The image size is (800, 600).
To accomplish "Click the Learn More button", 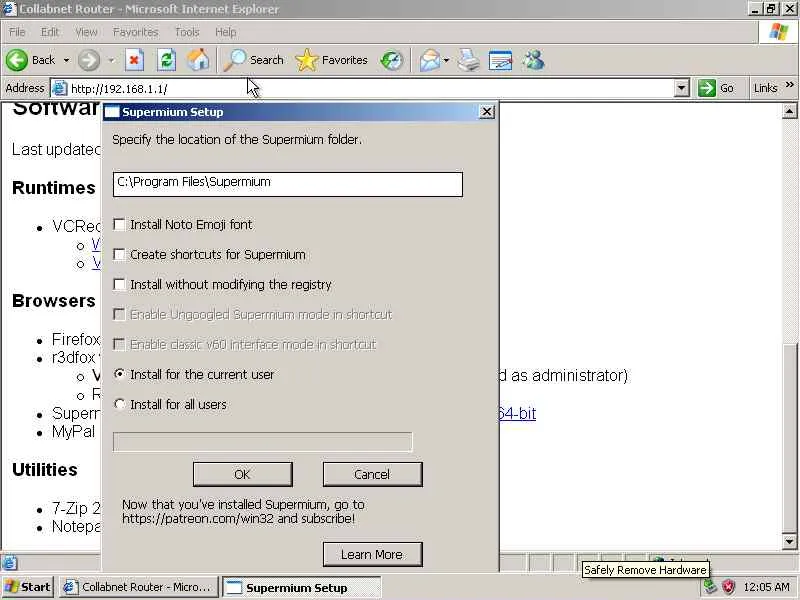I will point(372,554).
